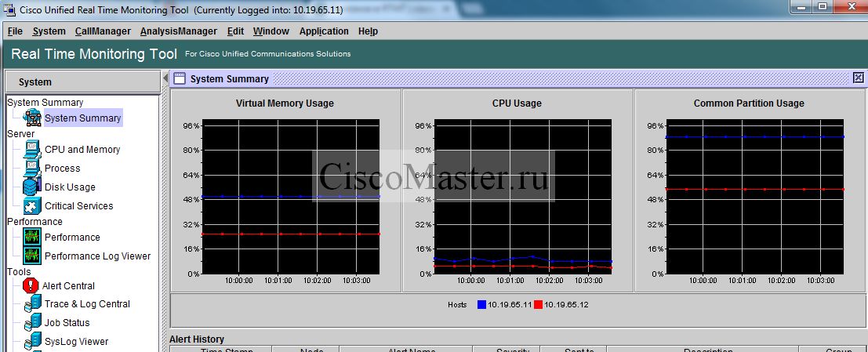Open the AnalysisManager menu

(x=178, y=31)
